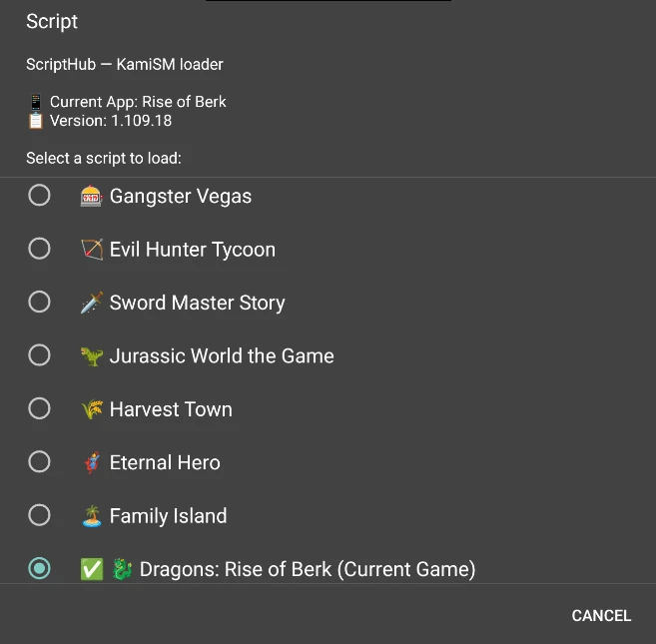Click the green dragon icon
656x644 pixels.
122,569
